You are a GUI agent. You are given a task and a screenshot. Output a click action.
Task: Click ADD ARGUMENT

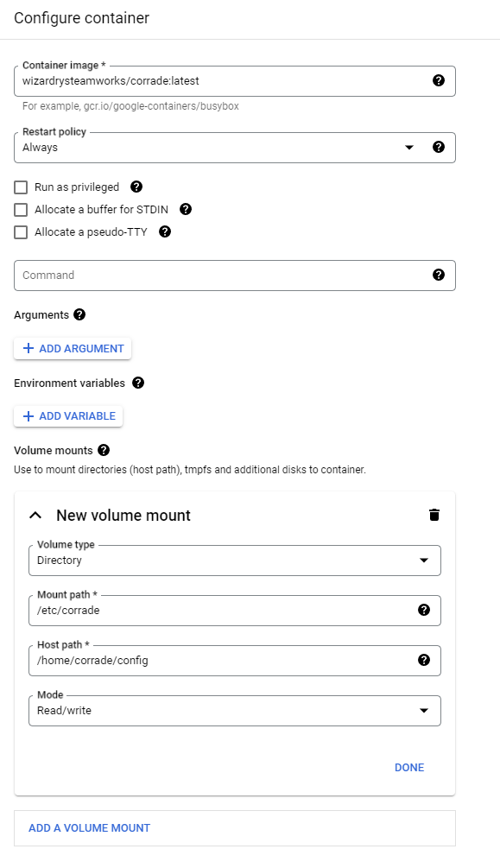coord(72,348)
